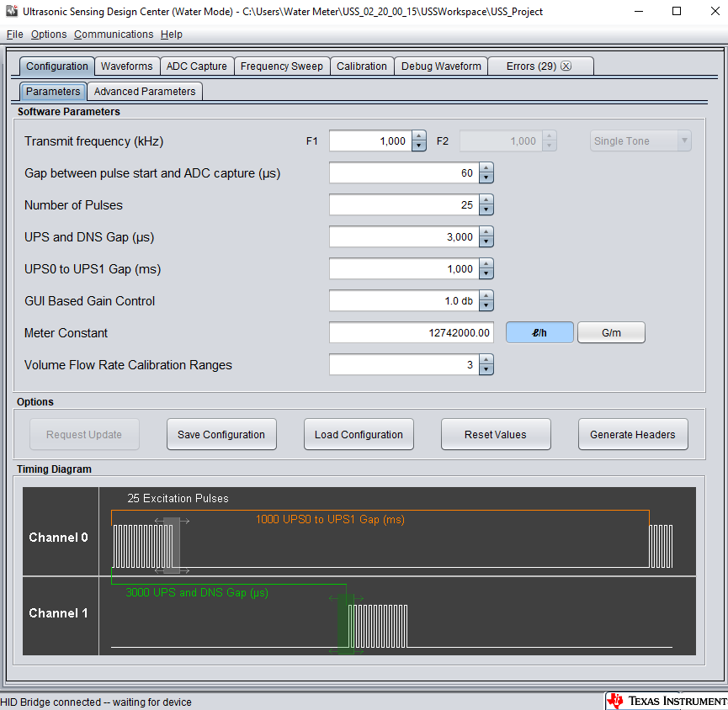This screenshot has height=710, width=728.
Task: Decrease F1 transmit frequency with the down arrow
Action: tap(419, 146)
